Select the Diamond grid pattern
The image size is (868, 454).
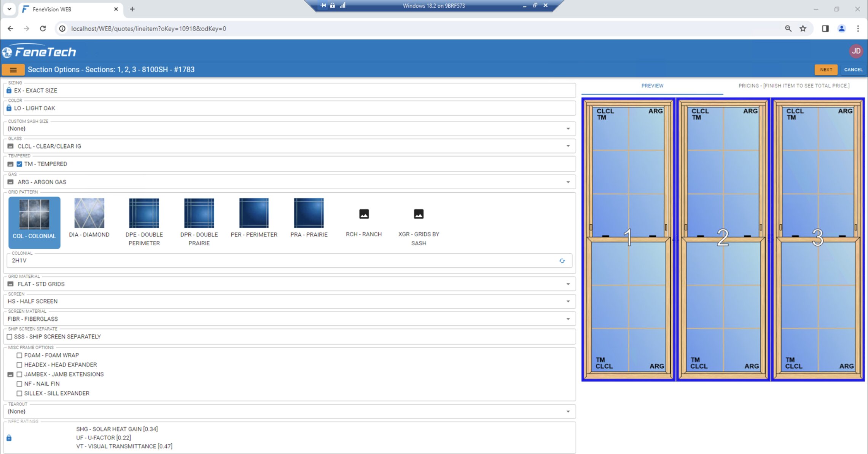coord(89,218)
